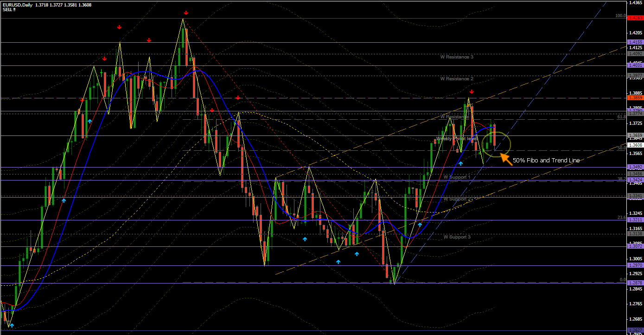Click the blue up arrow at chart's bottom-left corner
Image resolution: width=644 pixels, height=335 pixels.
point(12,326)
